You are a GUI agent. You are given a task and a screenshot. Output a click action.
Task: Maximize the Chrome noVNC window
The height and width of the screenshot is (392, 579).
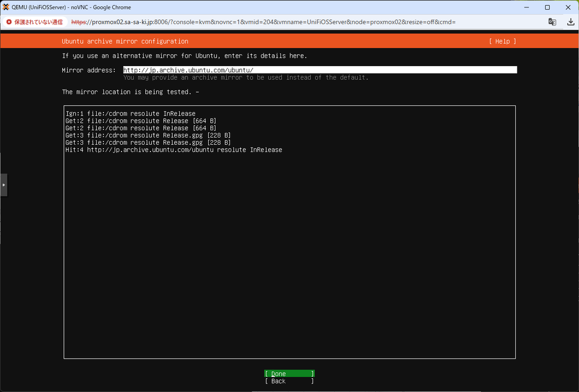tap(547, 7)
